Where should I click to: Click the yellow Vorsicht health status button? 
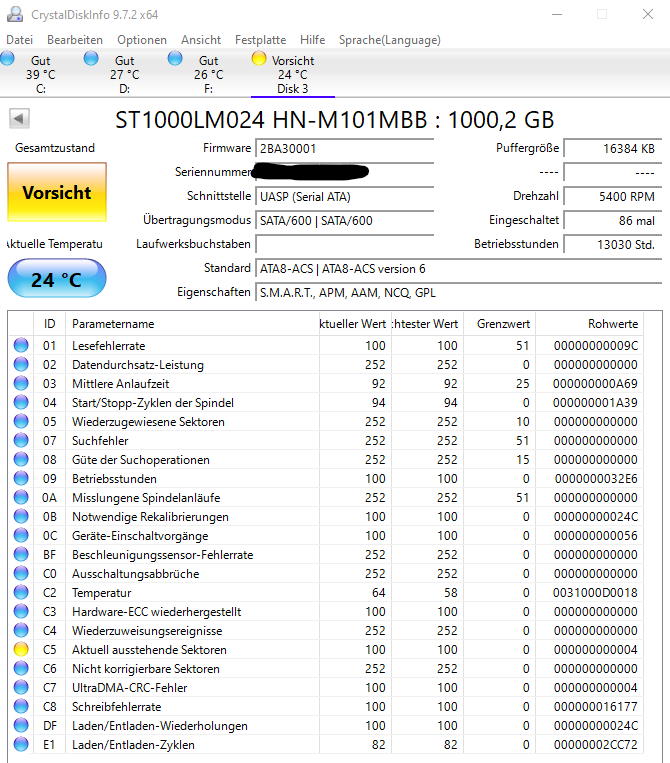[x=57, y=192]
